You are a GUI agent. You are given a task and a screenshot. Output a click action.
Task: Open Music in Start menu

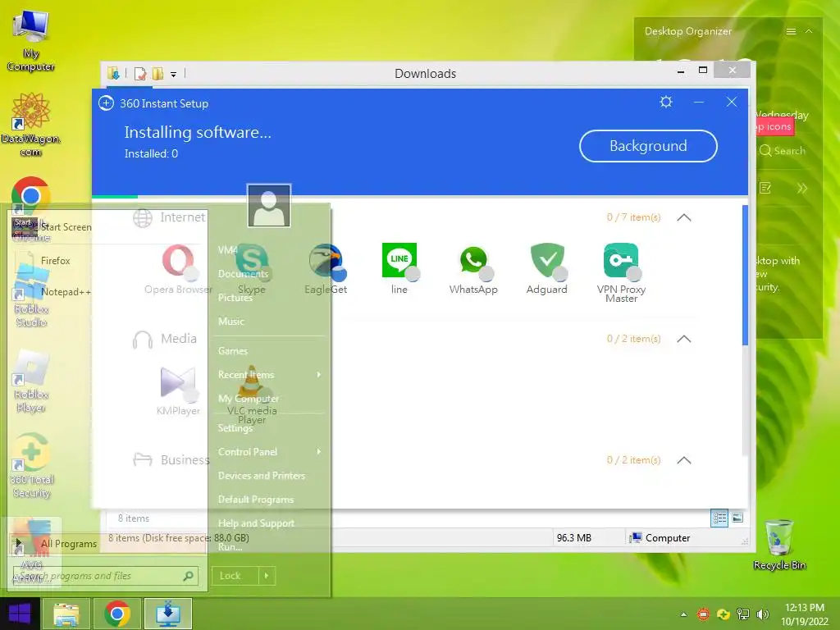[231, 322]
